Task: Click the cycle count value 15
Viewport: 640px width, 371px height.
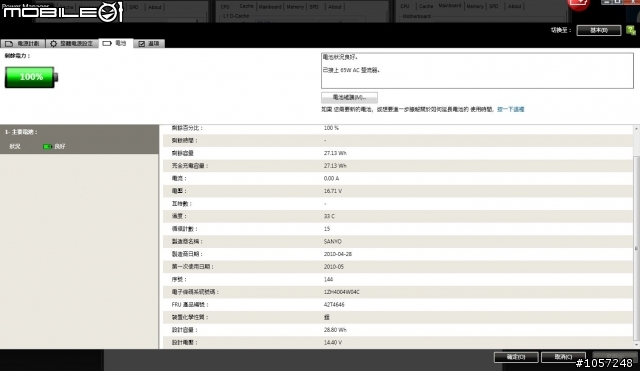Action: coord(327,229)
